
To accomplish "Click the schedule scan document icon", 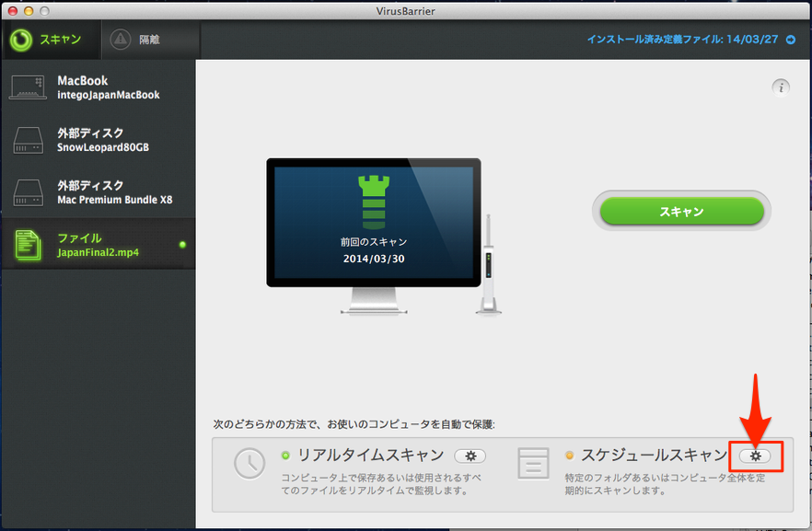I will pos(533,463).
